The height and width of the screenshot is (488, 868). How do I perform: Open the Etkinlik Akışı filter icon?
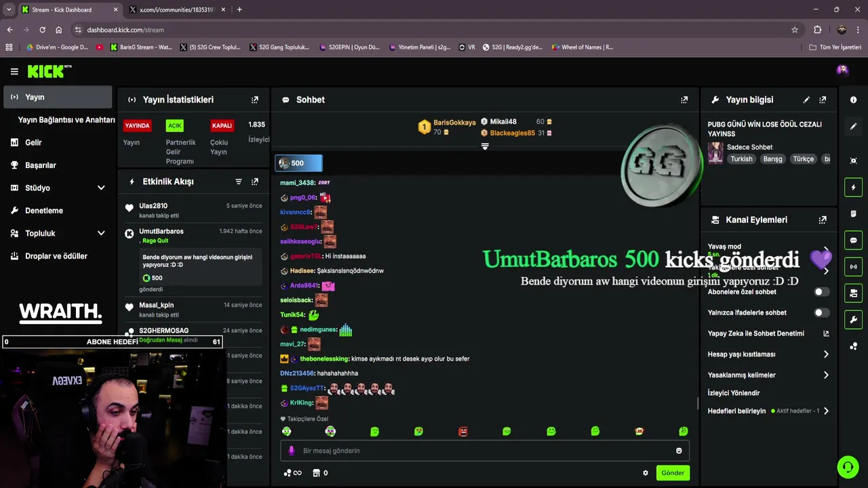(239, 182)
